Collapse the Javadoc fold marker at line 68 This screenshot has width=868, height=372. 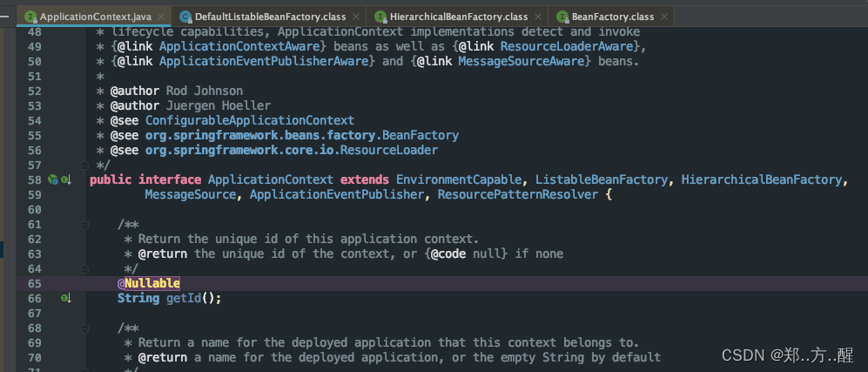[84, 328]
